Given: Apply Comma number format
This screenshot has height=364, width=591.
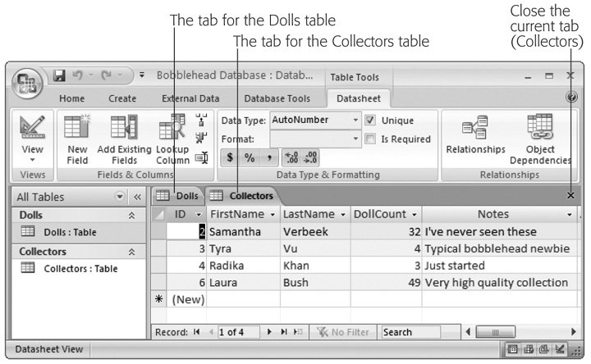Looking at the screenshot, I should click(269, 157).
